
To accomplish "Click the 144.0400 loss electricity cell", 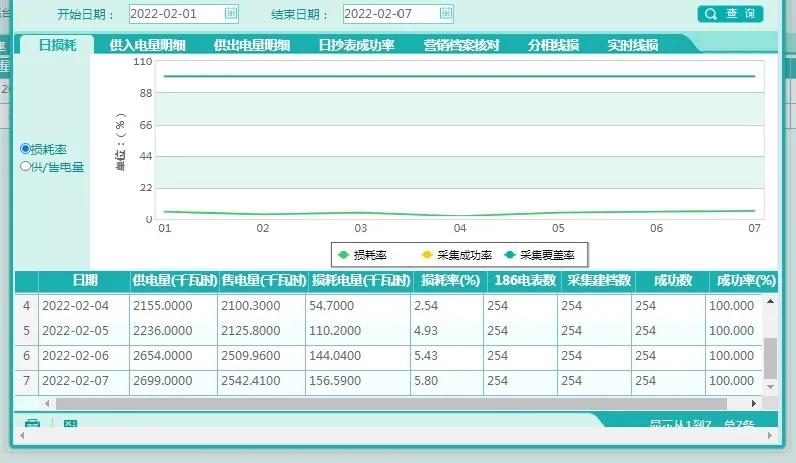I will tap(358, 356).
